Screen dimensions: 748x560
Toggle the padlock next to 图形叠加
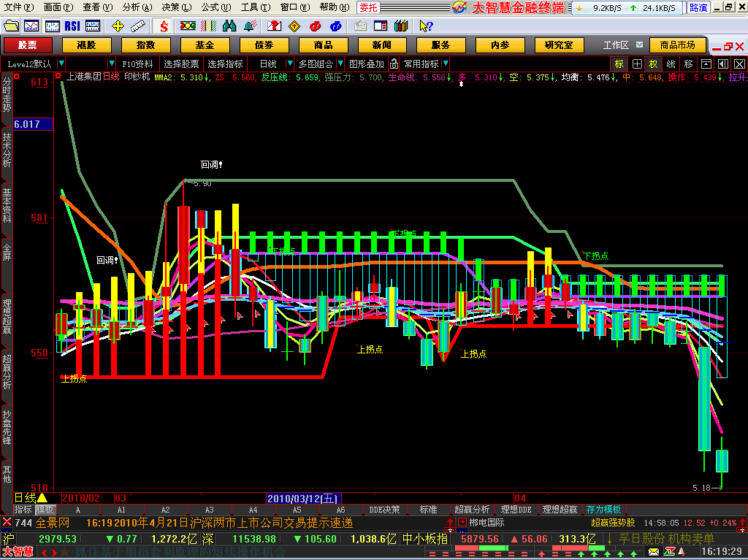[394, 64]
